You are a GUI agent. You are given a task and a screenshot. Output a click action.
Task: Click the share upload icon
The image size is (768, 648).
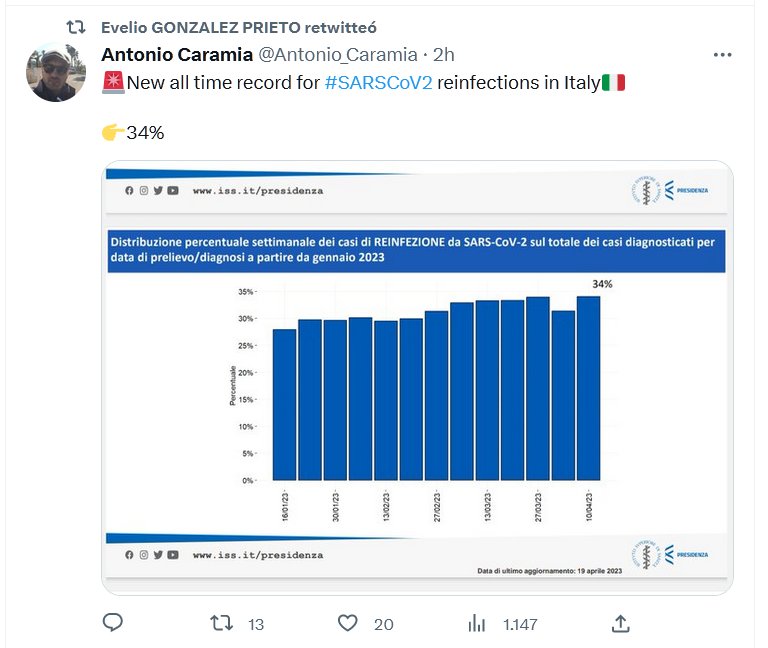tap(620, 623)
